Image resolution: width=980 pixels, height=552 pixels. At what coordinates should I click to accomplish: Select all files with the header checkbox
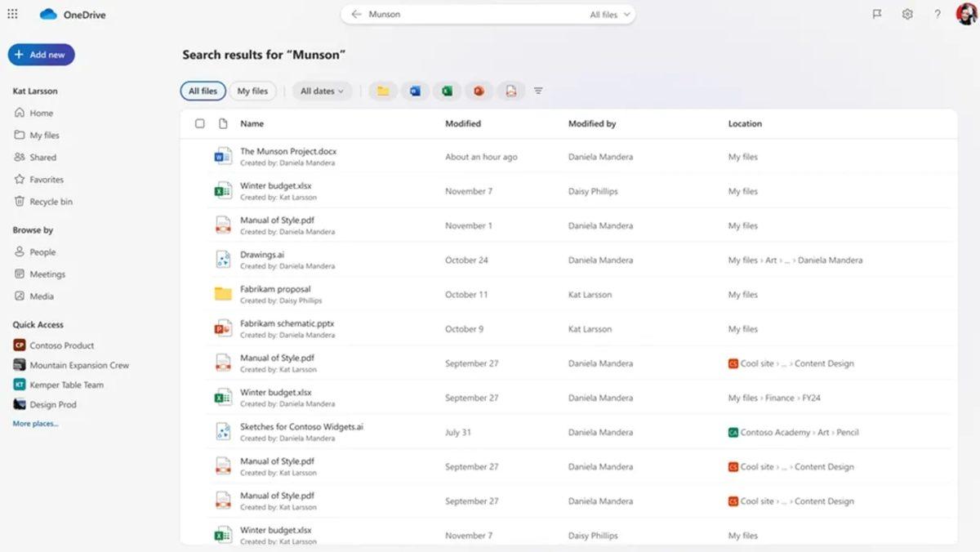[199, 123]
